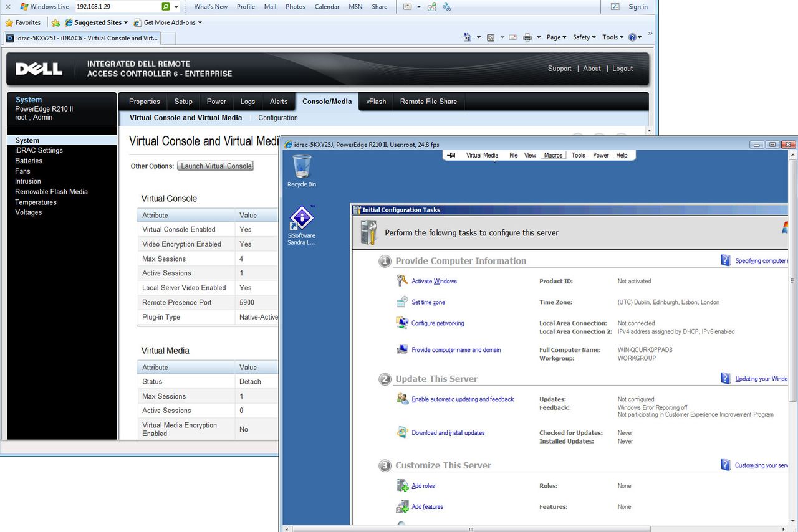Open Virtual Media menu in console window
798x532 pixels.
coord(482,155)
